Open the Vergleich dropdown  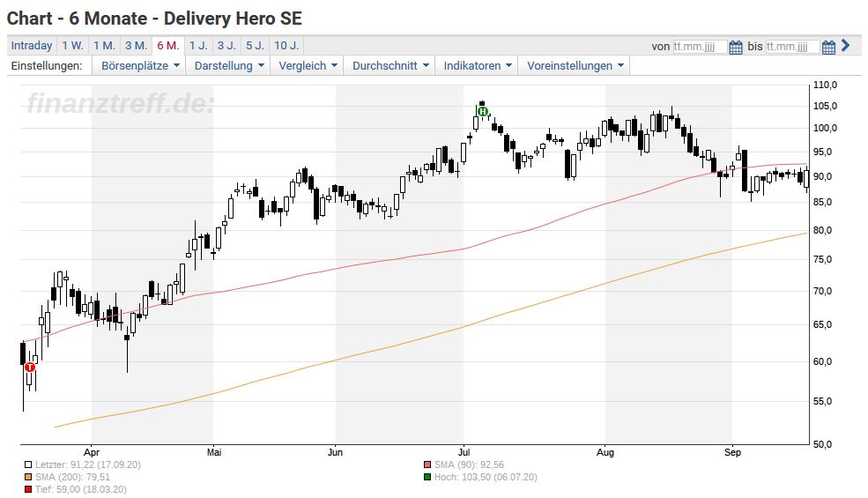[x=308, y=65]
